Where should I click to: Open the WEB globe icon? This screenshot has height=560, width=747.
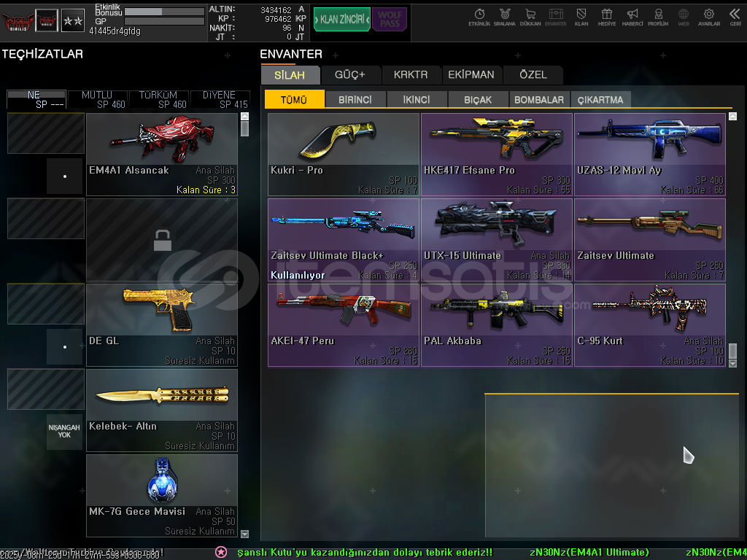click(684, 17)
